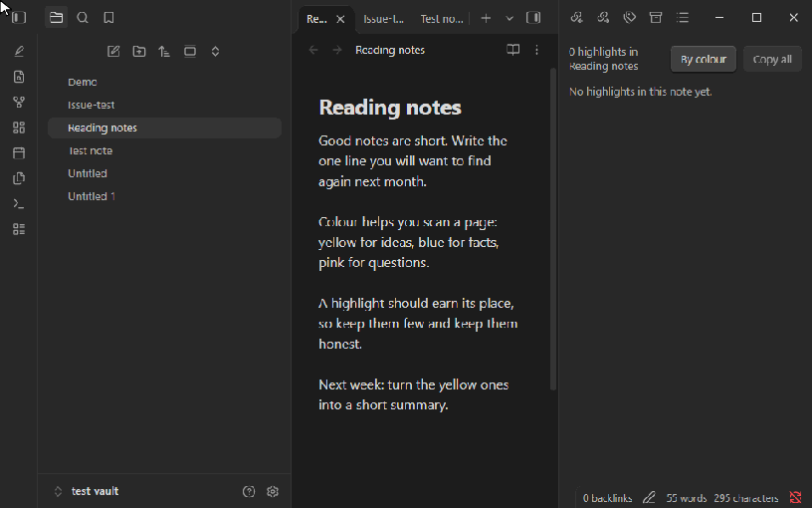Screen dimensions: 812x508
Task: Open command palette from the ribbon
Action: pyautogui.click(x=19, y=204)
